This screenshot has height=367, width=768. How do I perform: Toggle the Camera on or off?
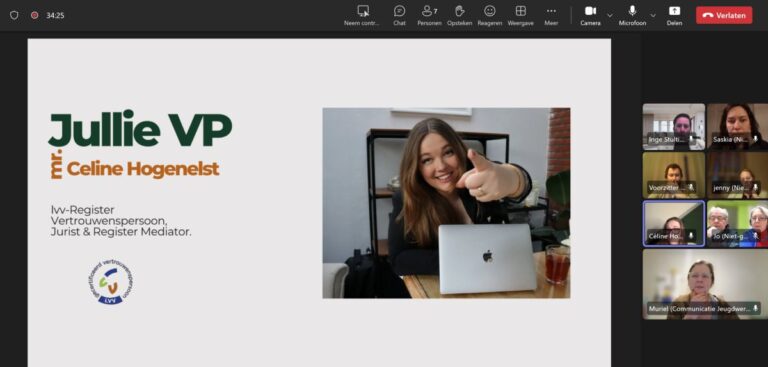coord(590,15)
